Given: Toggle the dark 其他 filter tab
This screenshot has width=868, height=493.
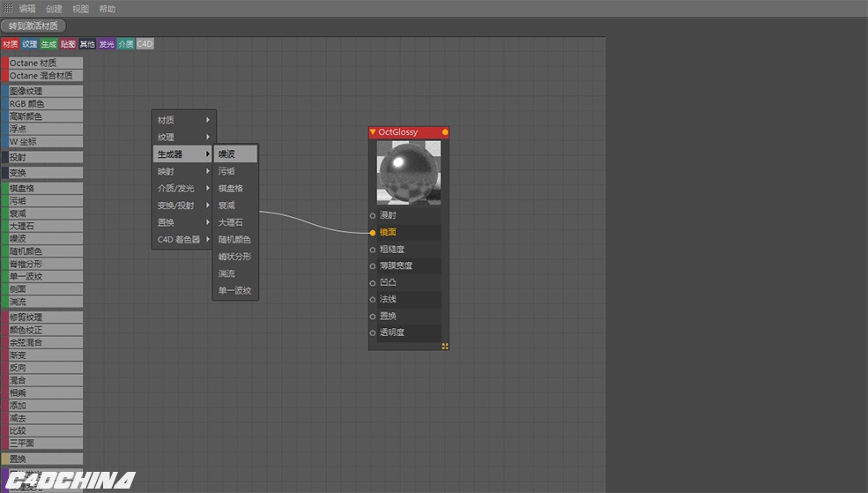Looking at the screenshot, I should [87, 44].
